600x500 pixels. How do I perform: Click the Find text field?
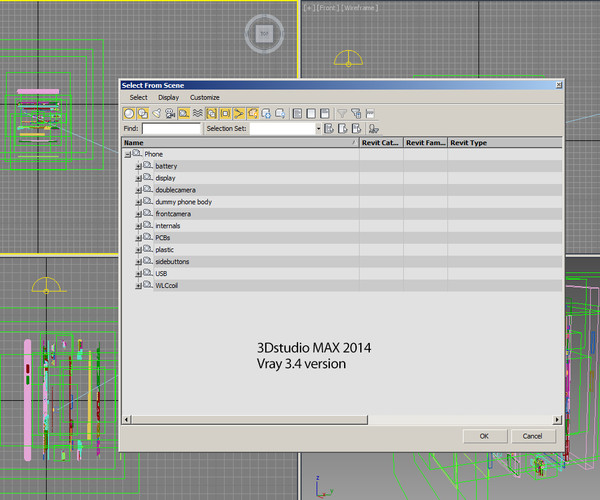tap(171, 129)
